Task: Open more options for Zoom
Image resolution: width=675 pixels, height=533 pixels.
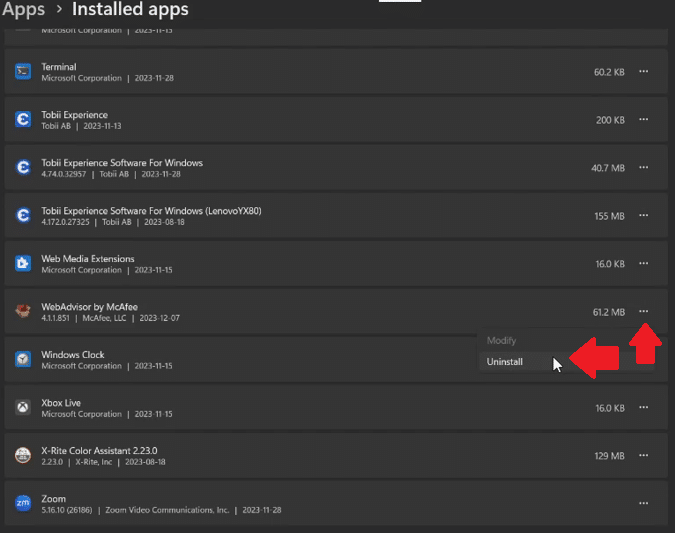Action: click(x=644, y=503)
